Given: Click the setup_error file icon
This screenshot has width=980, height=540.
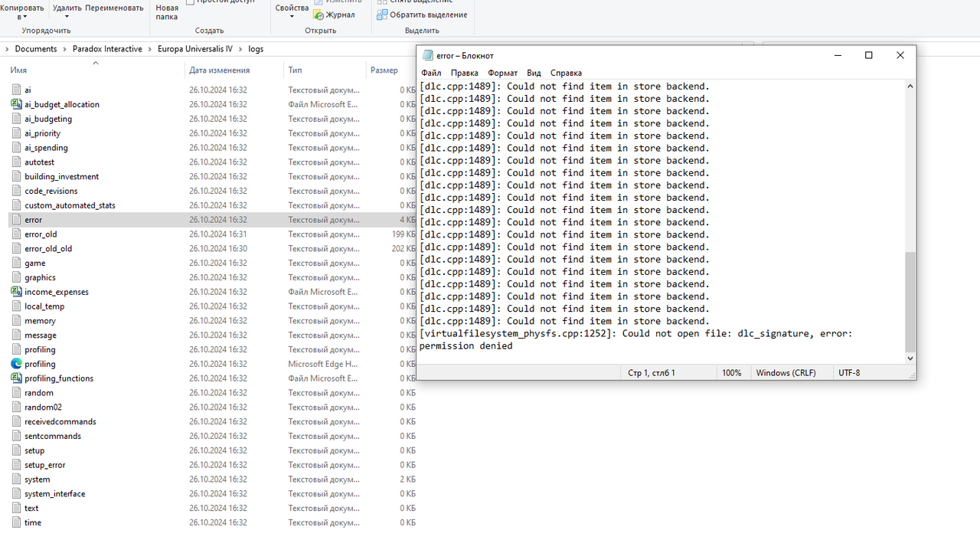Looking at the screenshot, I should coord(17,465).
